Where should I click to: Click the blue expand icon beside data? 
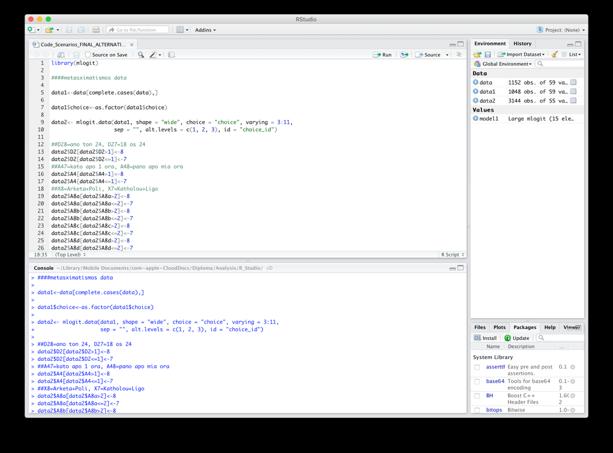[x=475, y=82]
